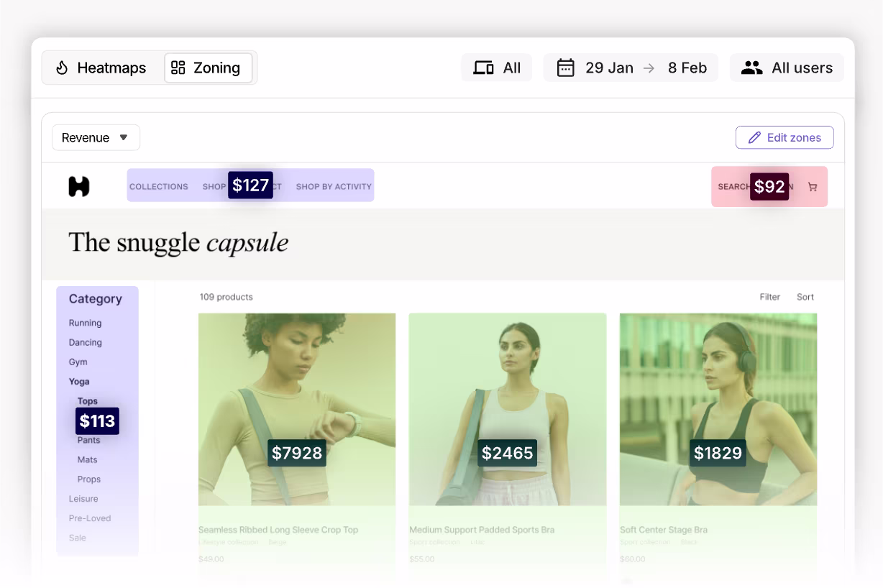The height and width of the screenshot is (588, 883).
Task: Click the Zoning grid icon
Action: click(x=178, y=68)
